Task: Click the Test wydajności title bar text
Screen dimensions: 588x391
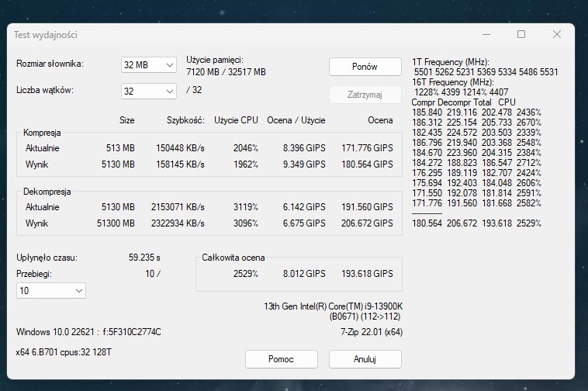Action: 46,35
